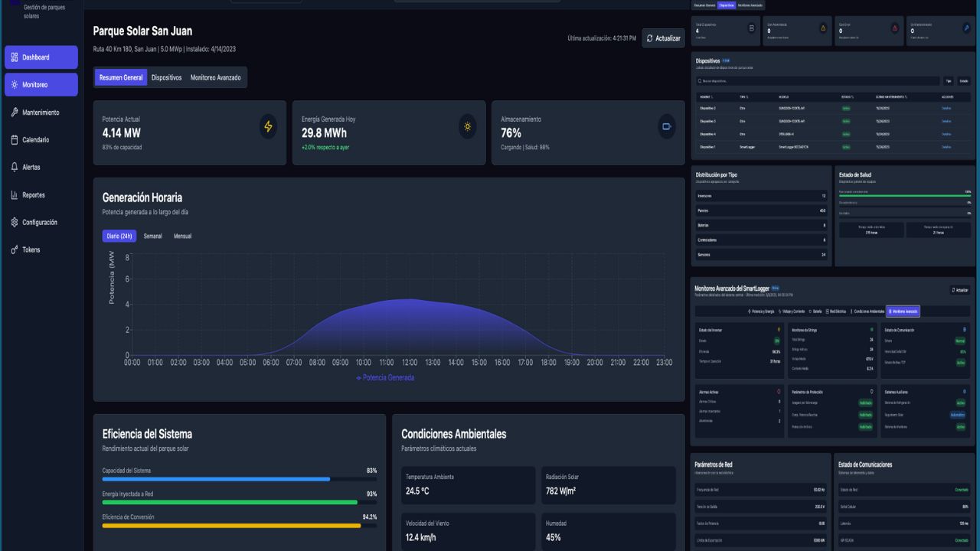This screenshot has width=980, height=551.
Task: Click the Humedad 45% card
Action: tap(609, 532)
